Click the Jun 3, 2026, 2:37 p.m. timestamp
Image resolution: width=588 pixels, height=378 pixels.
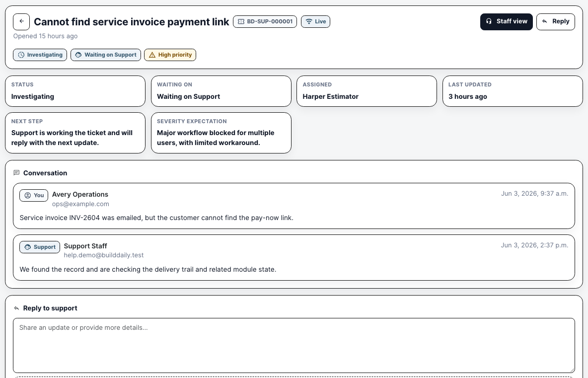[x=535, y=245]
